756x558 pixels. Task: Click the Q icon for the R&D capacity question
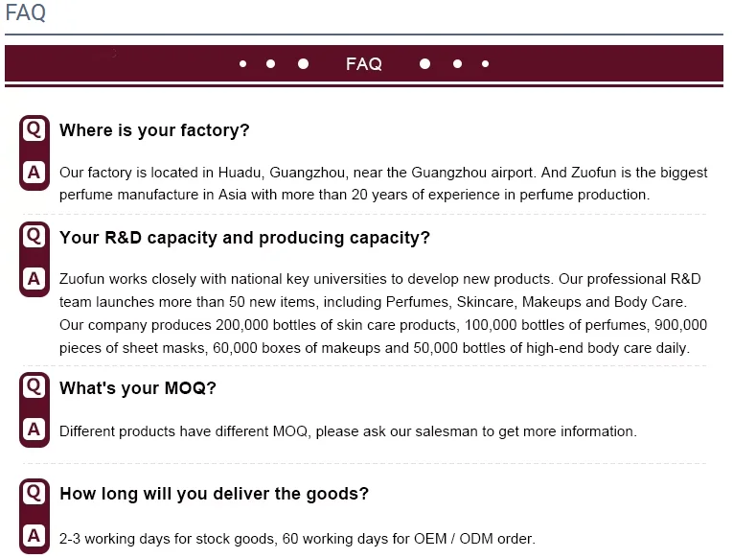tap(34, 236)
